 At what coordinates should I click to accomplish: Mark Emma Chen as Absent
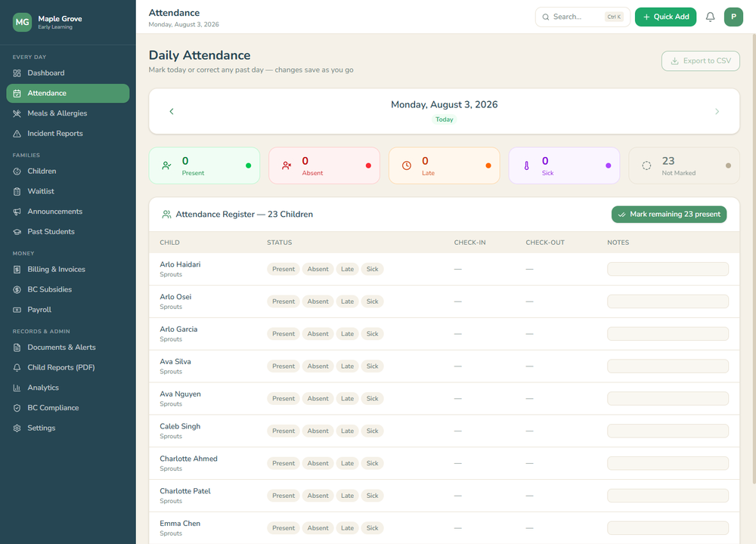click(318, 528)
